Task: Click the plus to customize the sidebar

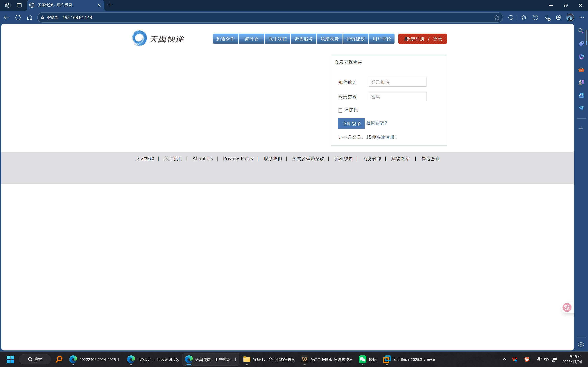Action: pos(581,129)
